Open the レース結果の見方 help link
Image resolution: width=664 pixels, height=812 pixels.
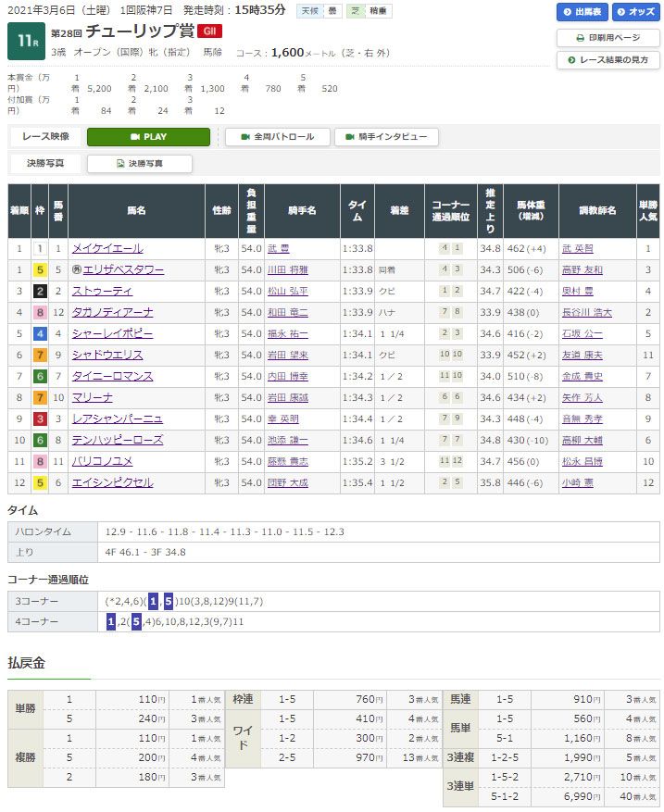tap(608, 59)
